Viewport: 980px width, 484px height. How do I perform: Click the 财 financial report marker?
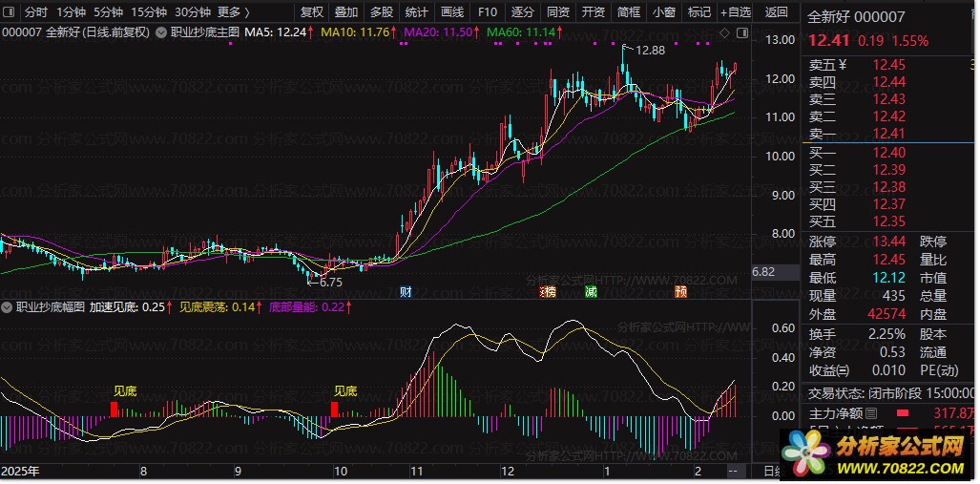coord(406,291)
